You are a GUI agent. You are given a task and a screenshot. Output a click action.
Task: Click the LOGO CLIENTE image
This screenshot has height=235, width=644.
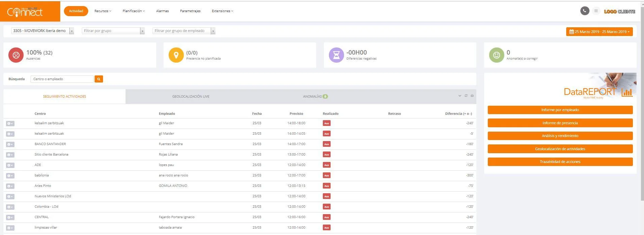click(619, 11)
